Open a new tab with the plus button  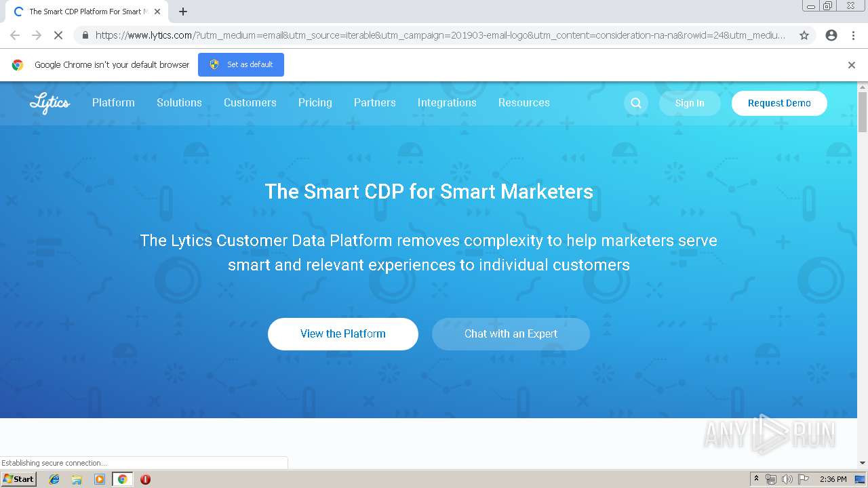pos(183,12)
